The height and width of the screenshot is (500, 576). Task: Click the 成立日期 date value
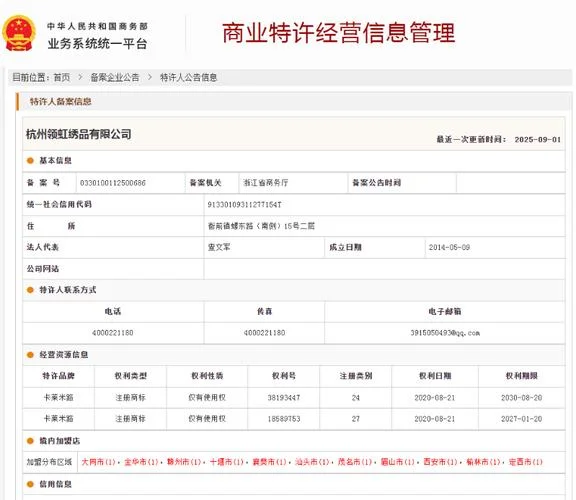coord(449,247)
